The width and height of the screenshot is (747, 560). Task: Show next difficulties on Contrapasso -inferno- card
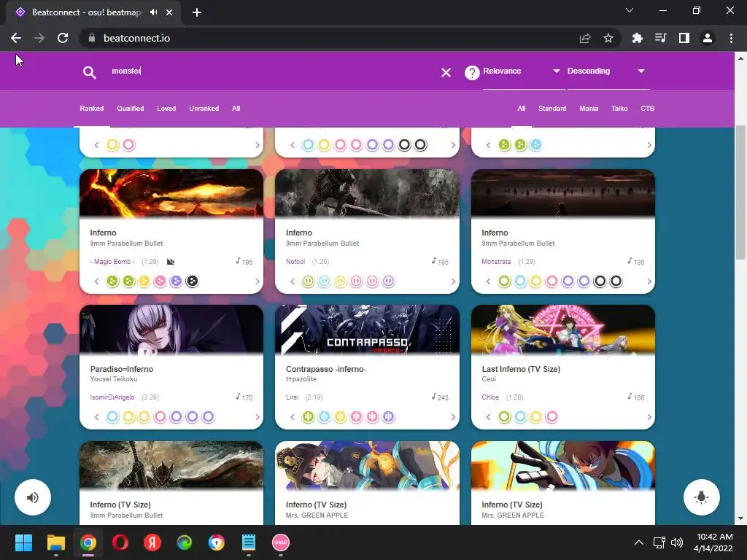coord(453,417)
